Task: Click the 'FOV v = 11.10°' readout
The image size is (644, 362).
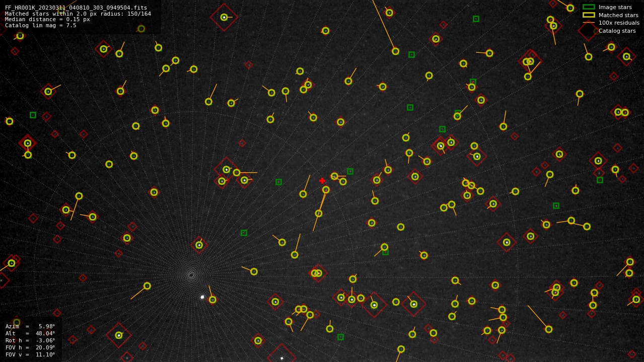Action: (30, 354)
